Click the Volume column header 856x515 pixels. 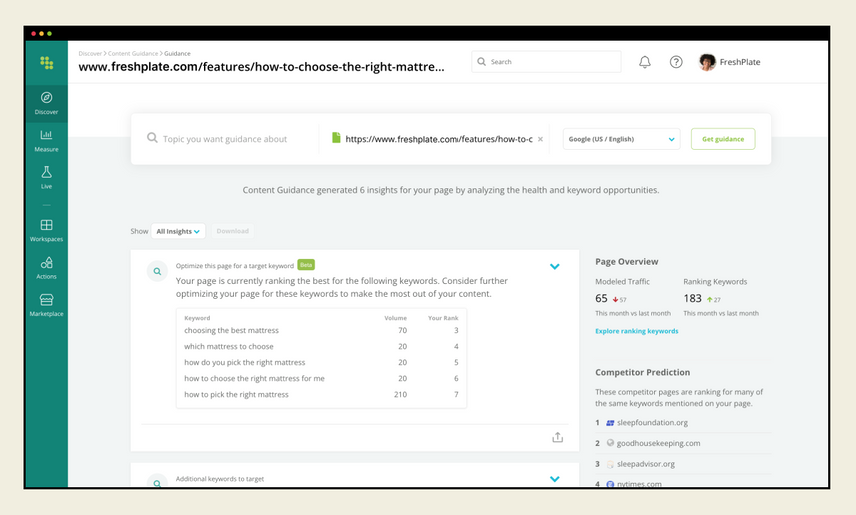coord(395,318)
